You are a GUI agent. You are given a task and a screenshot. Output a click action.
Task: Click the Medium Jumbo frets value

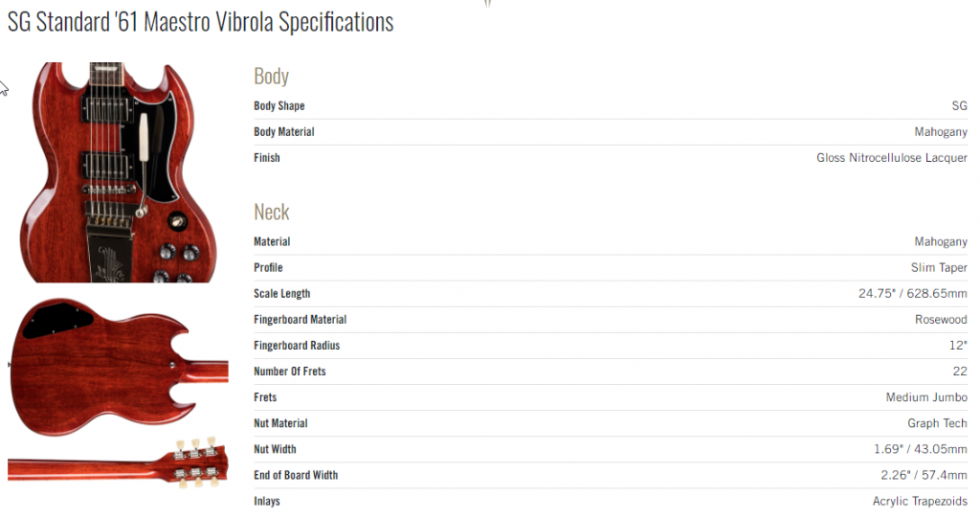(x=926, y=397)
